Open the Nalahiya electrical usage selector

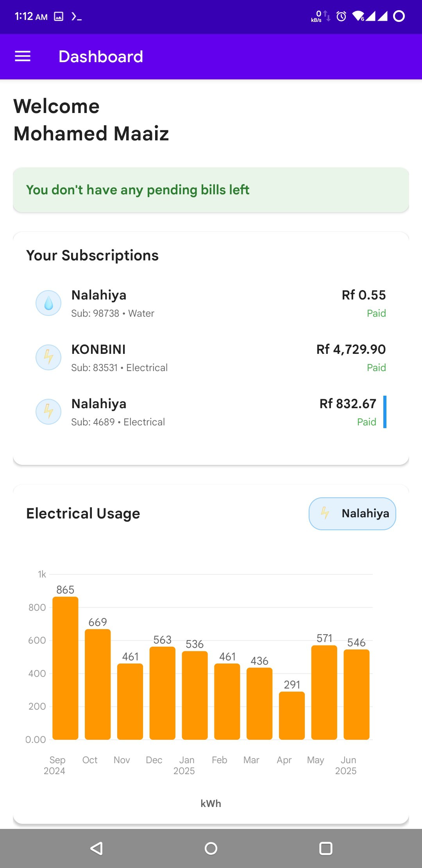tap(352, 514)
